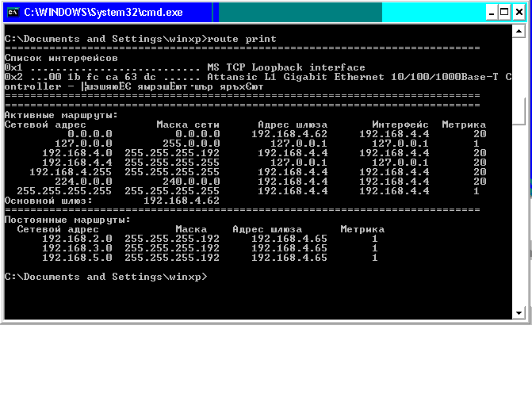Click the interface index "0x1"
532x406 pixels.
click(13, 67)
